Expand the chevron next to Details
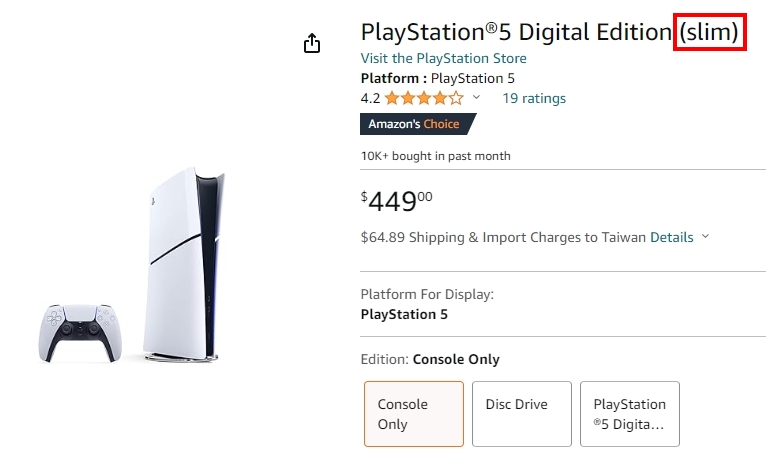The width and height of the screenshot is (766, 464). (x=706, y=237)
